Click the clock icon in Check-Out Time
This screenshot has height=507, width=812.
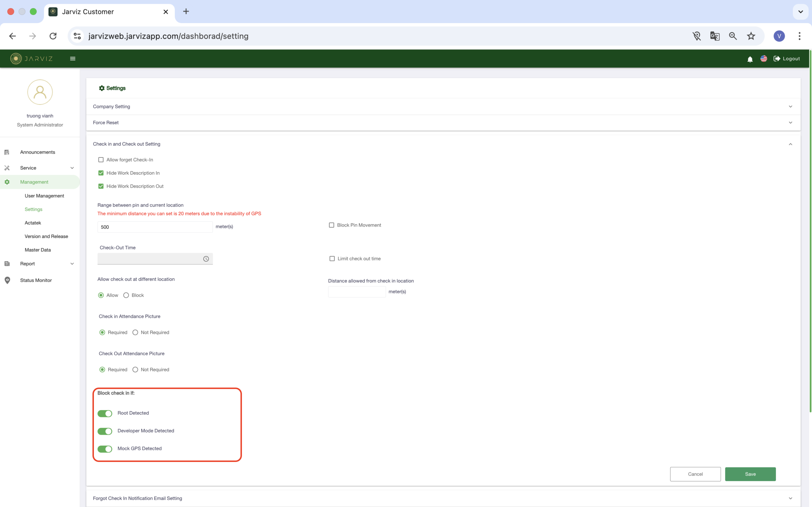click(x=206, y=259)
